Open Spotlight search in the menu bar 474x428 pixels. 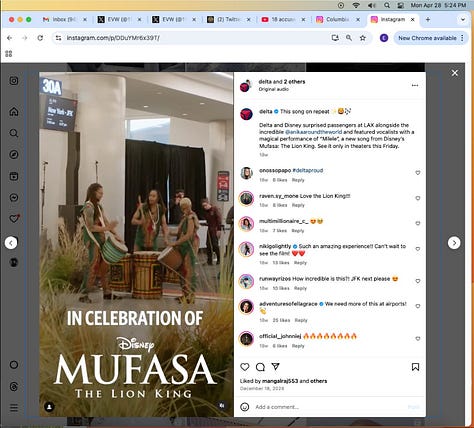pos(387,5)
